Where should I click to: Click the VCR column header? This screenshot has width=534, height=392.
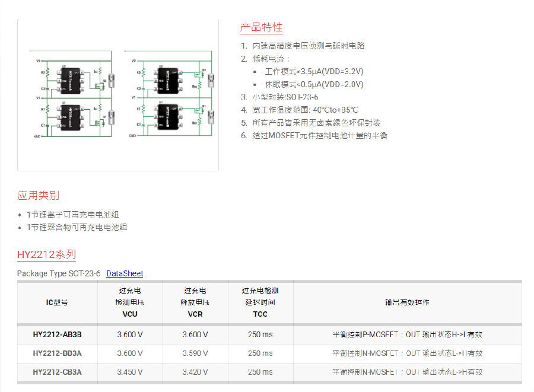[x=195, y=302]
